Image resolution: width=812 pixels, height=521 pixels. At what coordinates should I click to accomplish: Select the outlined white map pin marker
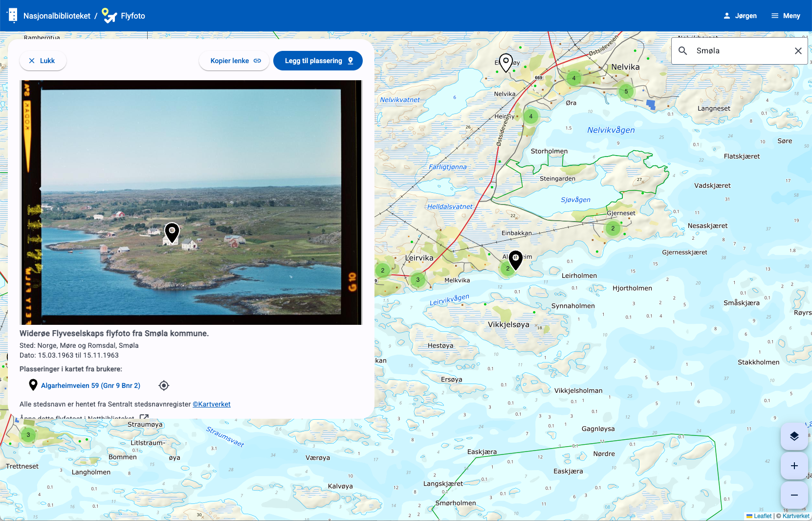tap(506, 62)
